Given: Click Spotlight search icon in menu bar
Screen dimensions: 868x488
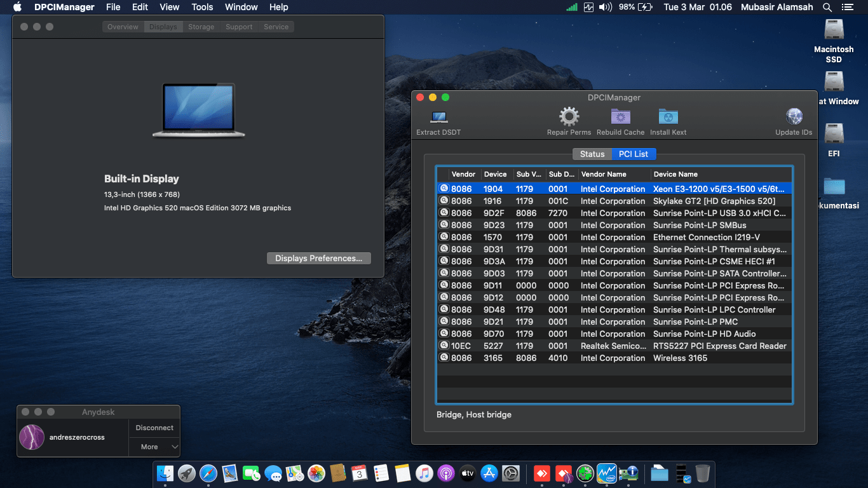Looking at the screenshot, I should [827, 7].
